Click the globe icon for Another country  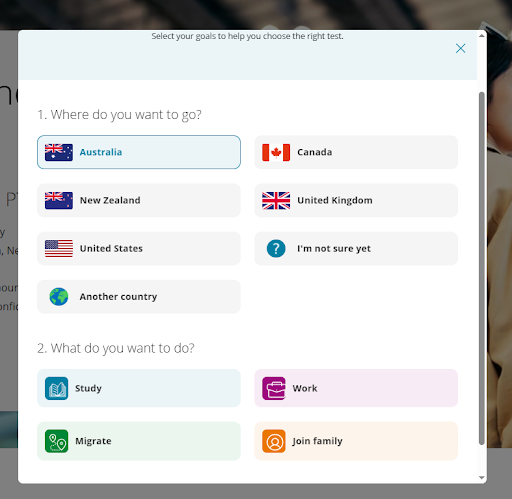(59, 297)
